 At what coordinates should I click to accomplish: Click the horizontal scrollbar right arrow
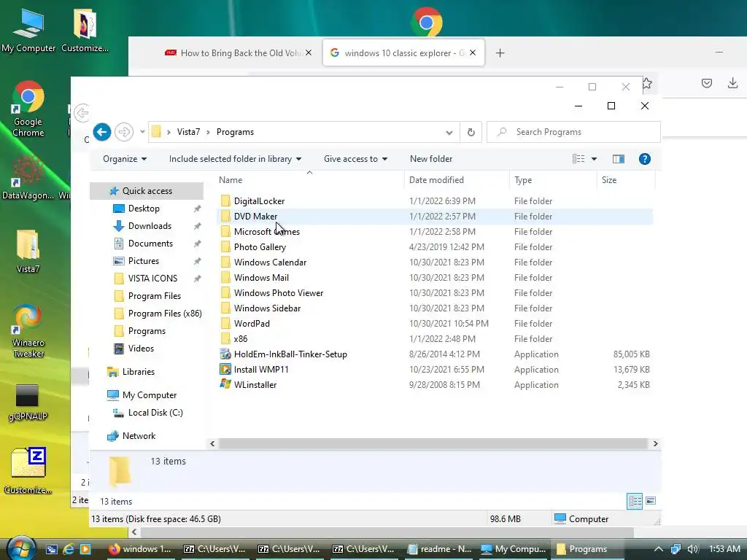coord(656,444)
